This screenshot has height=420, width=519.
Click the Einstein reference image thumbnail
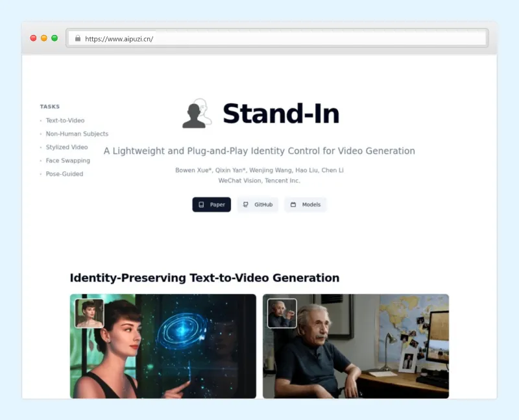click(282, 312)
